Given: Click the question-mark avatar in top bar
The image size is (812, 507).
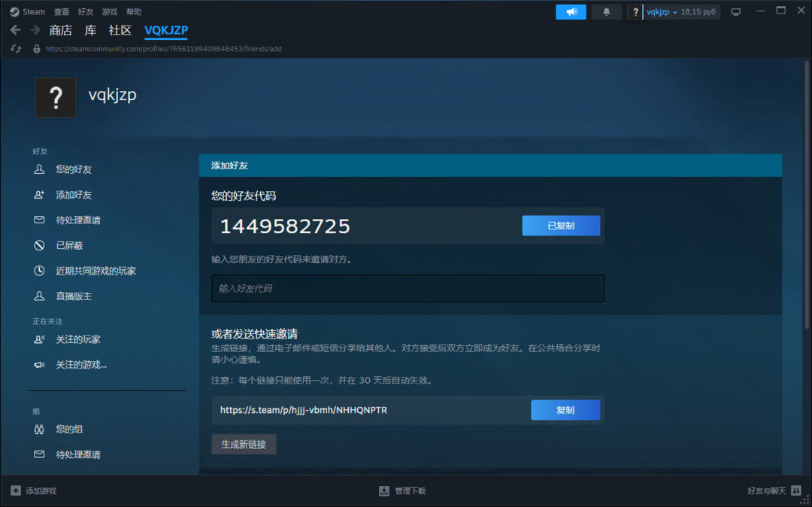Looking at the screenshot, I should click(x=635, y=12).
